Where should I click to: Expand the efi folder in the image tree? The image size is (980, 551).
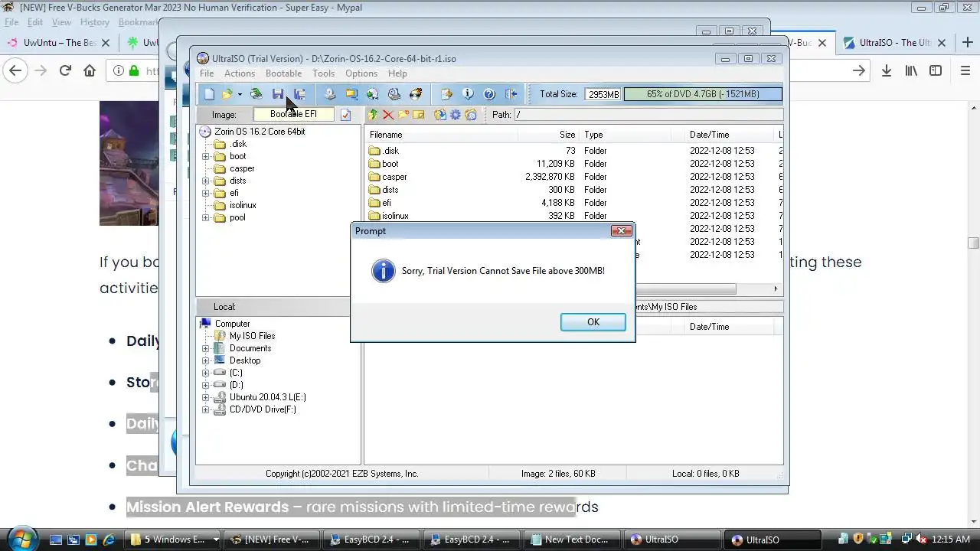[x=206, y=193]
